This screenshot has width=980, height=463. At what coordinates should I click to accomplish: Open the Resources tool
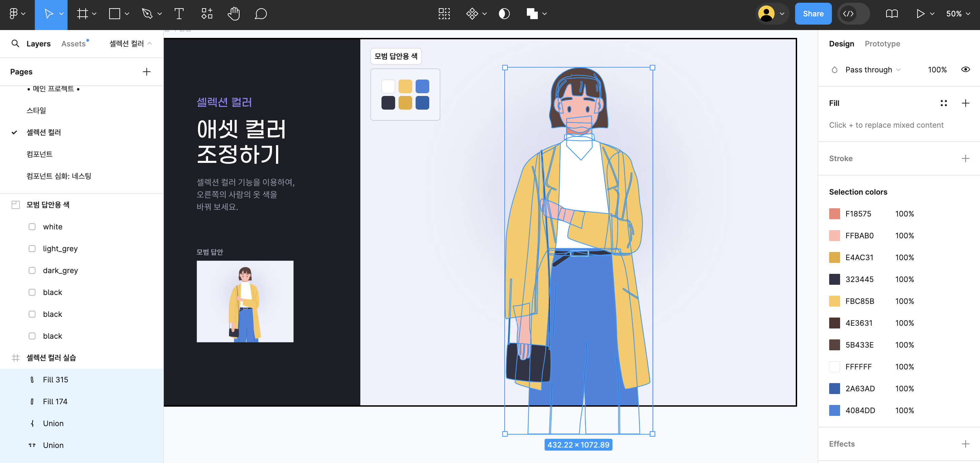click(206, 14)
